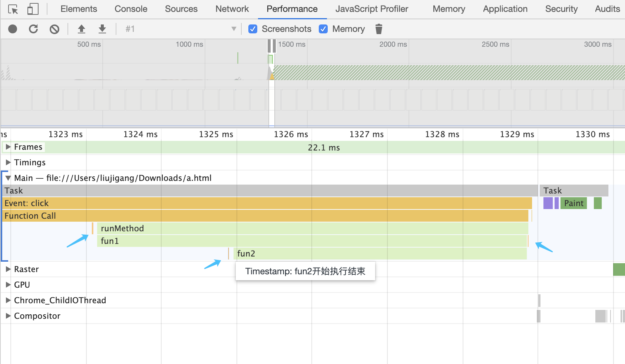Screen dimensions: 625x364
Task: Start recording with the record button
Action: tap(13, 29)
